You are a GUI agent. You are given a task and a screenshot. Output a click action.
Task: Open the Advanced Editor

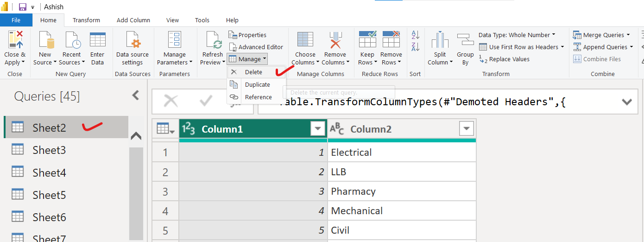coord(256,47)
